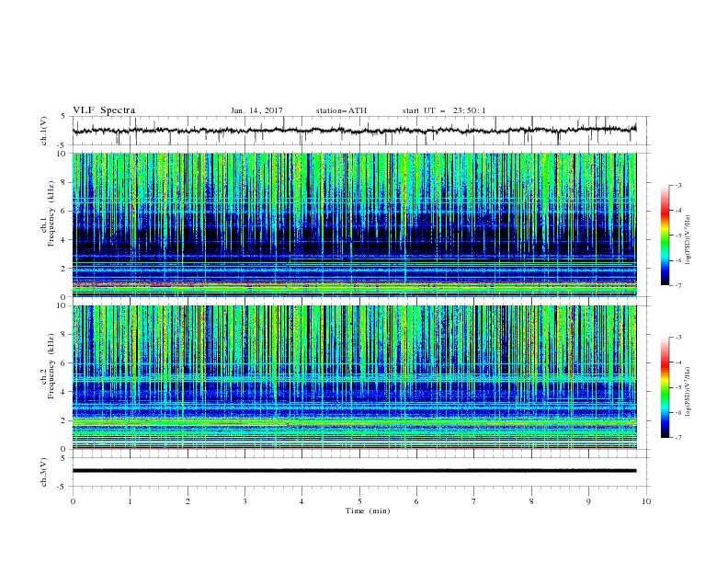Click time axis tick label "2"
This screenshot has width=728, height=563.
point(188,501)
